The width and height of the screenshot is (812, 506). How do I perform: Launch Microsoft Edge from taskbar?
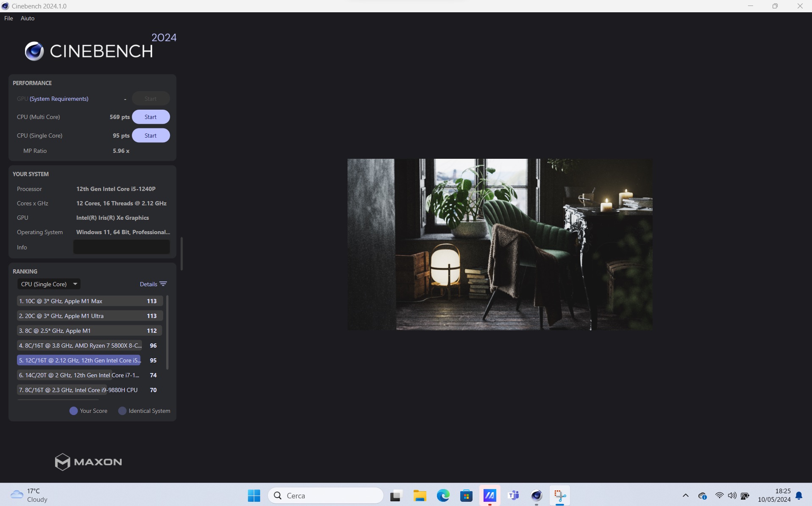click(443, 495)
